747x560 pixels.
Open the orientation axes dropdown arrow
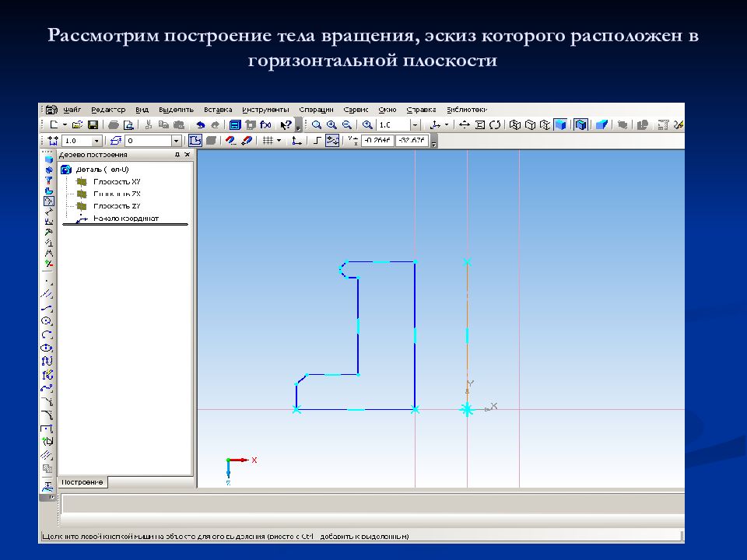pyautogui.click(x=447, y=124)
